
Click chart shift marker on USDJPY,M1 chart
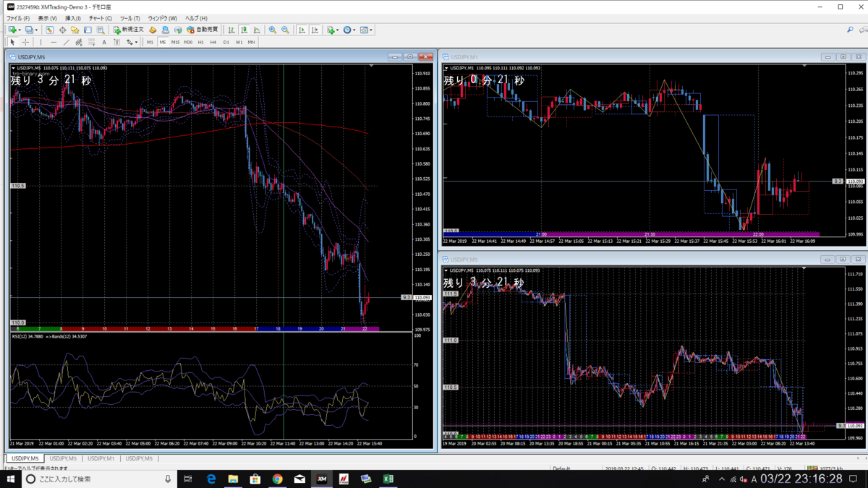point(804,66)
